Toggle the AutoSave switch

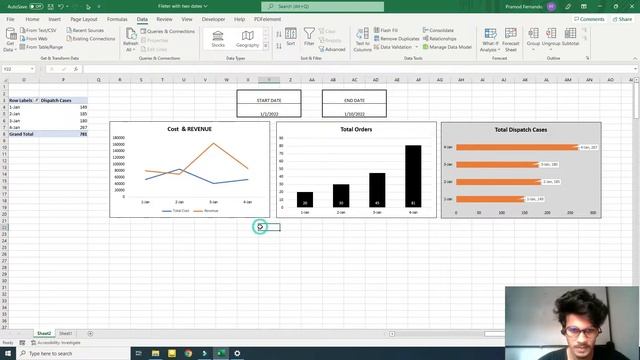click(x=36, y=7)
